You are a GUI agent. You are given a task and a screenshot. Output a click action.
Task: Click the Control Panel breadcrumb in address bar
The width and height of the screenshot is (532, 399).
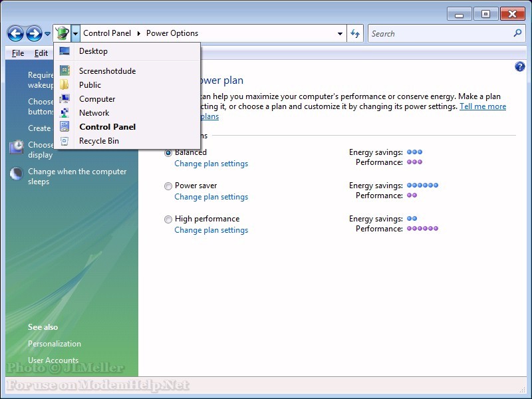pos(107,33)
